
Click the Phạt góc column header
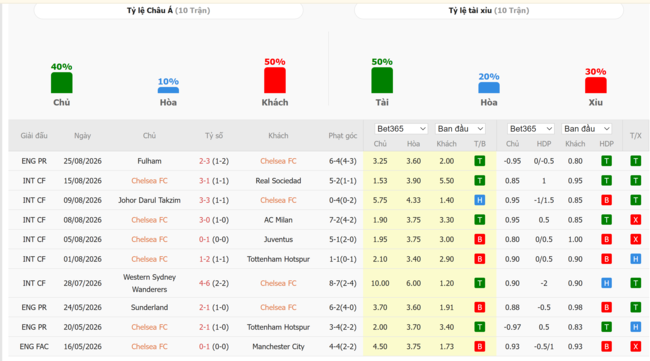[342, 136]
